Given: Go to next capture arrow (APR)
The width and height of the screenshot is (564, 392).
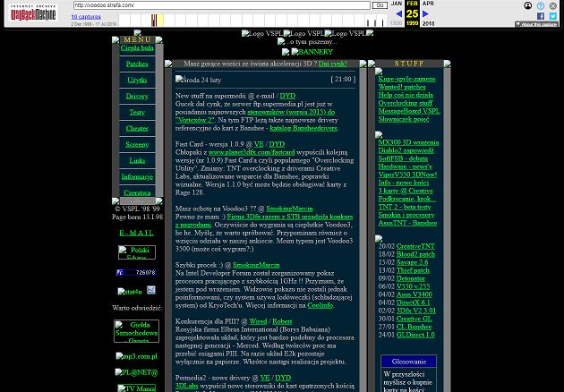Looking at the screenshot, I should coord(425,14).
